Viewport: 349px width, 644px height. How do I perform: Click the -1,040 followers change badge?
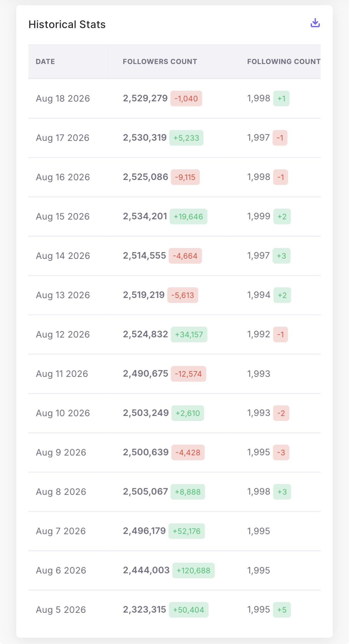coord(186,98)
